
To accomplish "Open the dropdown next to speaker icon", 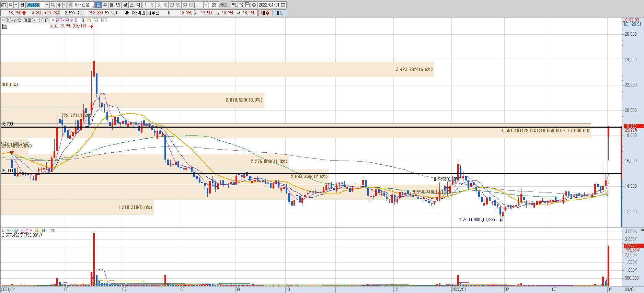I will [64, 5].
